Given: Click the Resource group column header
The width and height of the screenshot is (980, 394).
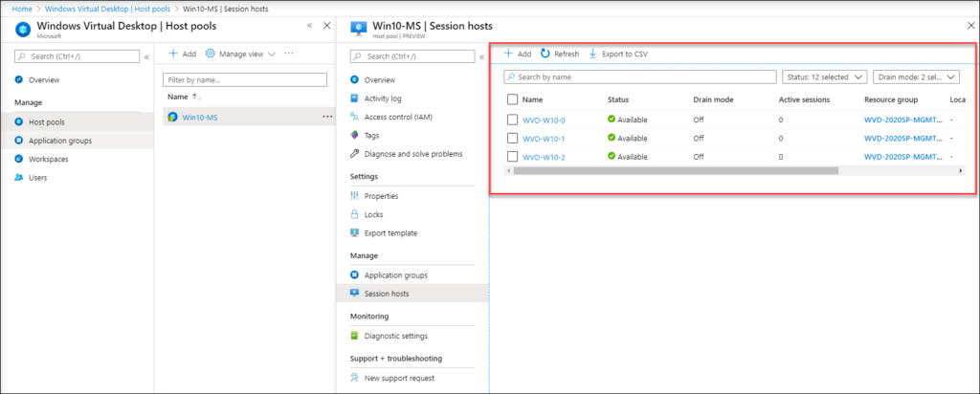Looking at the screenshot, I should click(891, 99).
